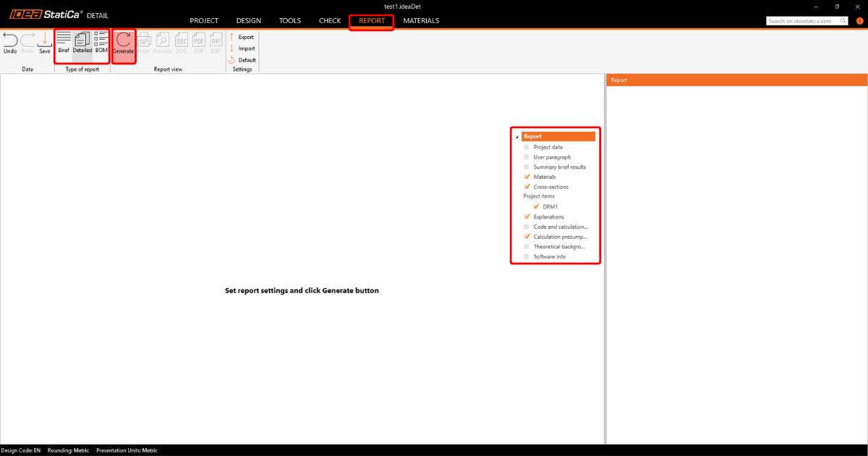Screen dimensions: 868x456
Task: Restore Default settings
Action: click(x=242, y=60)
